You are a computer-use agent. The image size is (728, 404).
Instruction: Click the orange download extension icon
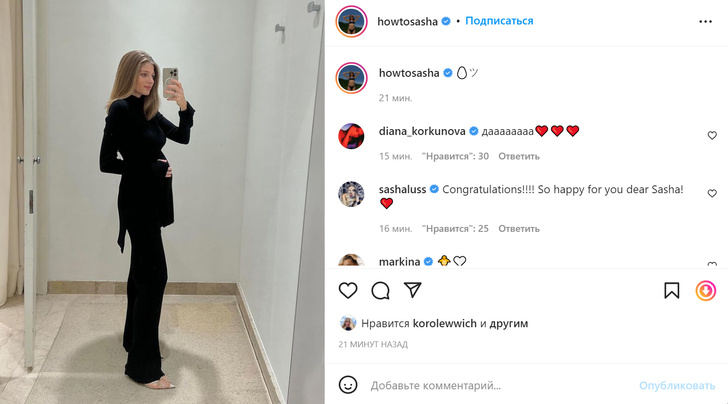[706, 291]
